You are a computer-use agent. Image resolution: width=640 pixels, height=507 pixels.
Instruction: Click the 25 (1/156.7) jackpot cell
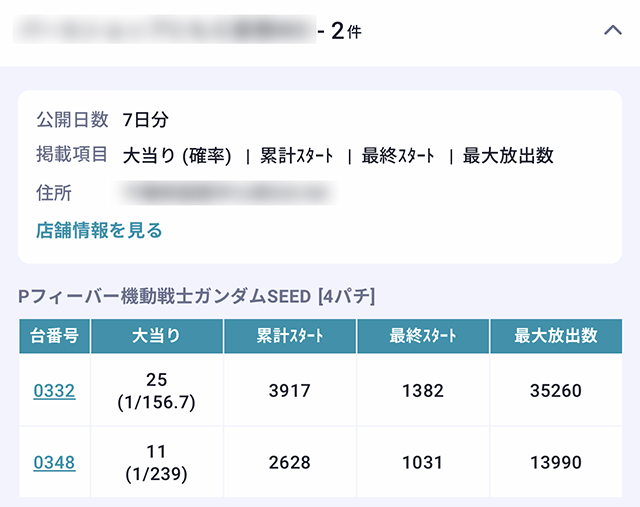click(x=156, y=391)
